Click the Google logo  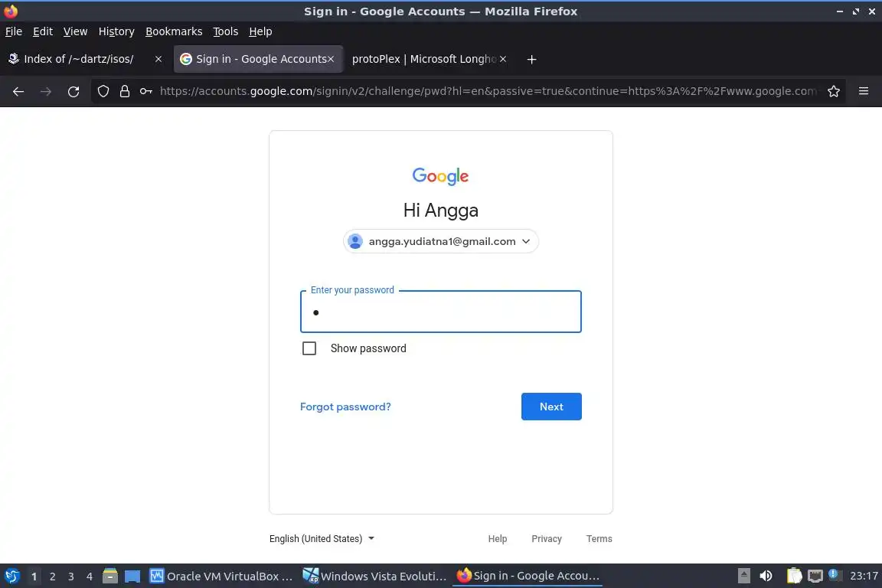(x=440, y=176)
